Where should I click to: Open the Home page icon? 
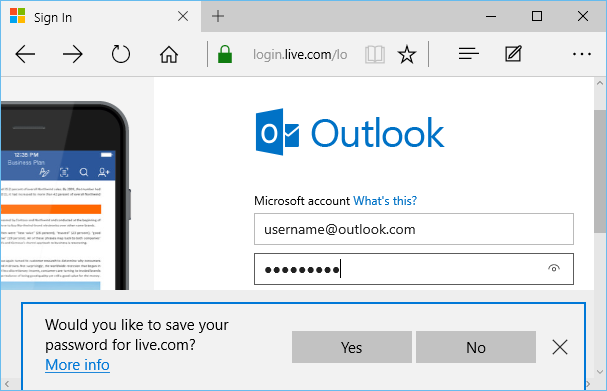[x=169, y=54]
